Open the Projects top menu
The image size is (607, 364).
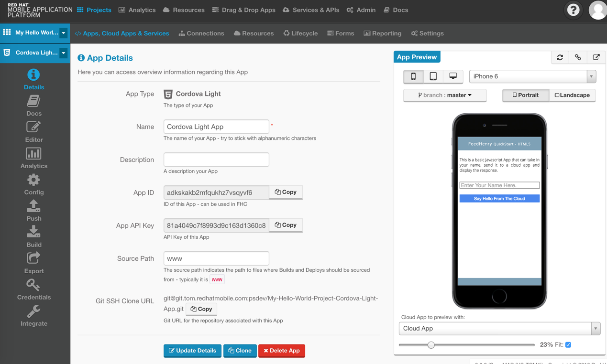click(x=94, y=10)
